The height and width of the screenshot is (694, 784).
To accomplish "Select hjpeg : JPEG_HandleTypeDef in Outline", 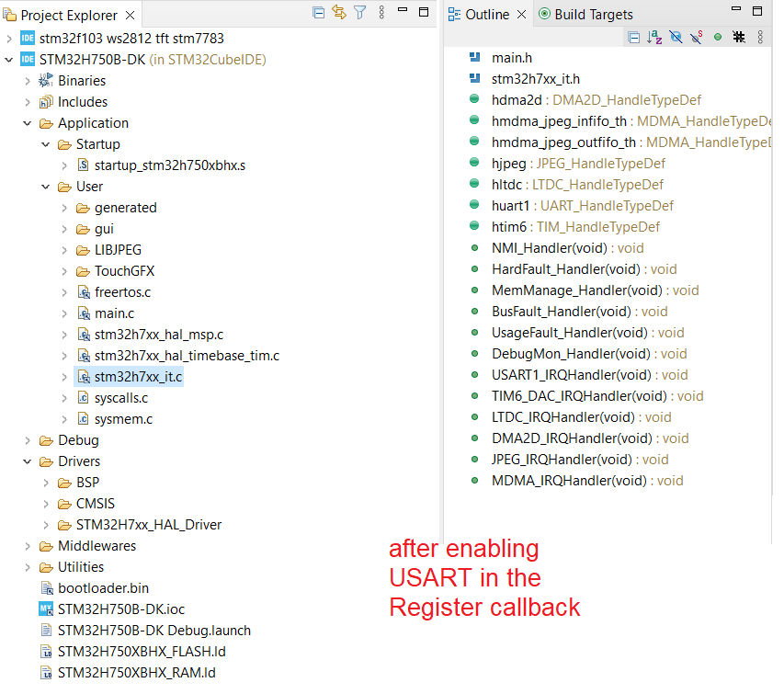I will (578, 164).
